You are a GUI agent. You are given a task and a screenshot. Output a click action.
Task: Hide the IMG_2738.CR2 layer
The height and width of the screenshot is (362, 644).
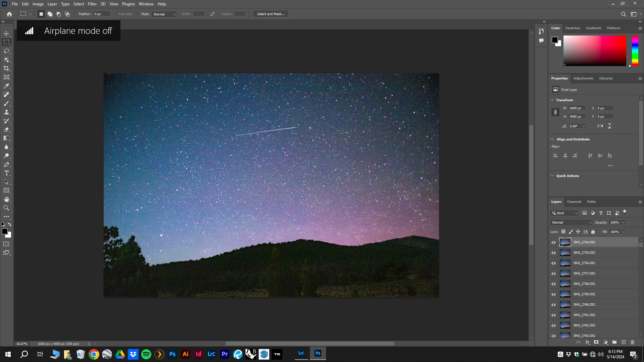click(x=553, y=284)
